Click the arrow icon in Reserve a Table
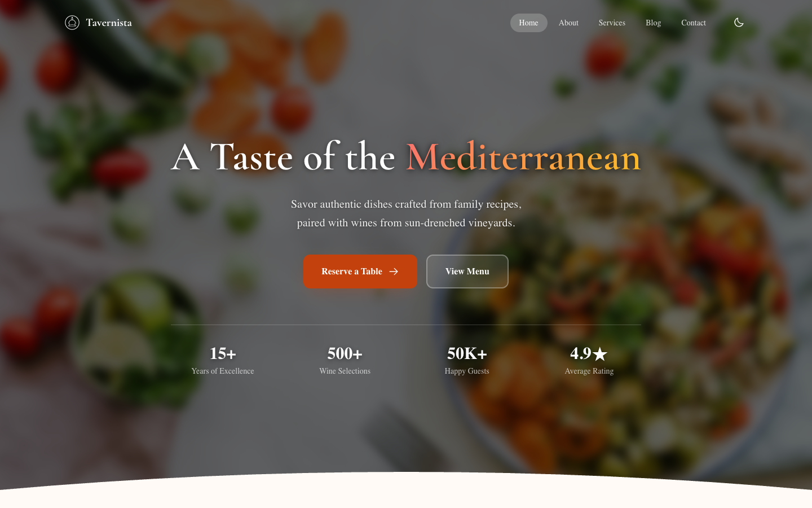The image size is (812, 508). pos(394,271)
